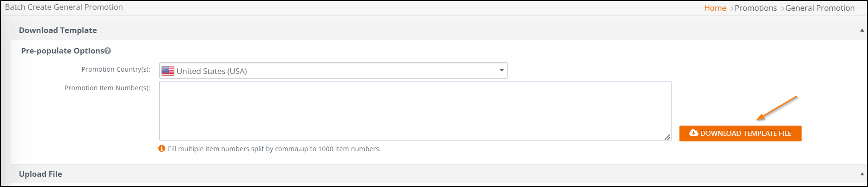Image resolution: width=868 pixels, height=187 pixels.
Task: Click the Upload File section header
Action: [40, 174]
